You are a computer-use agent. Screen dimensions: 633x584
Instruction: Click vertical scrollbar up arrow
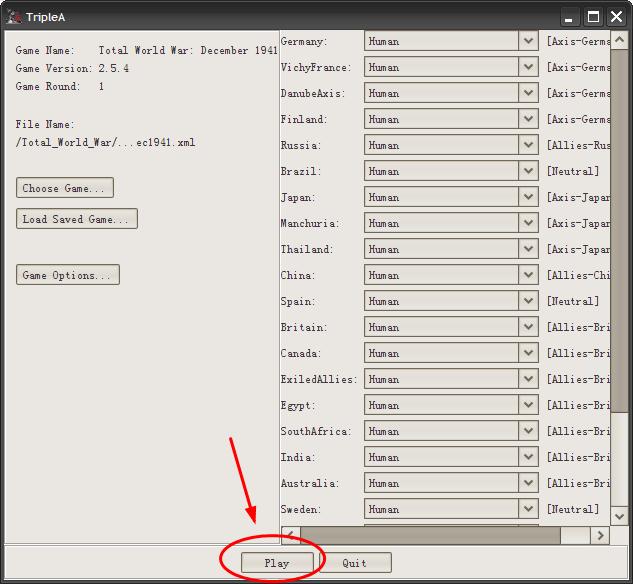coord(619,40)
